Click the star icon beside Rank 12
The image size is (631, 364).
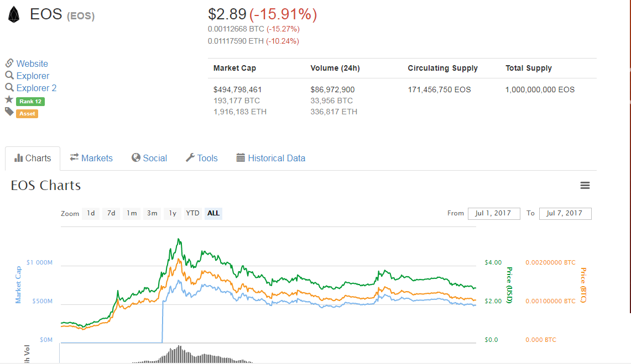(9, 99)
